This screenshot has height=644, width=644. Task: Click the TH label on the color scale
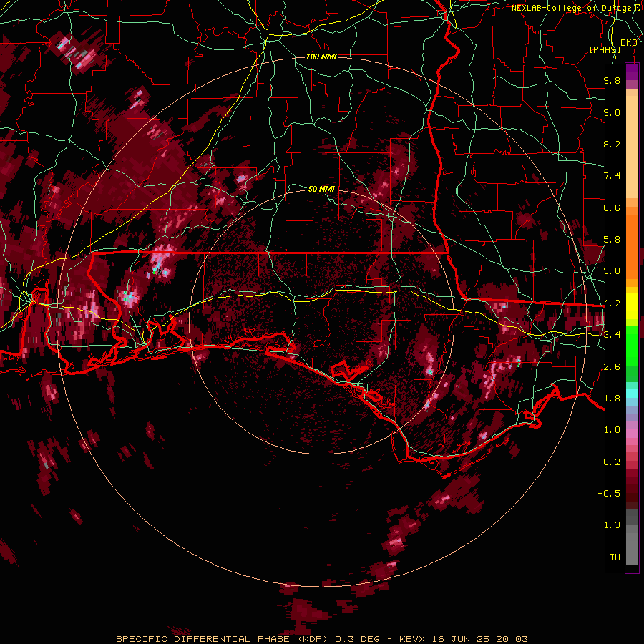pyautogui.click(x=615, y=557)
